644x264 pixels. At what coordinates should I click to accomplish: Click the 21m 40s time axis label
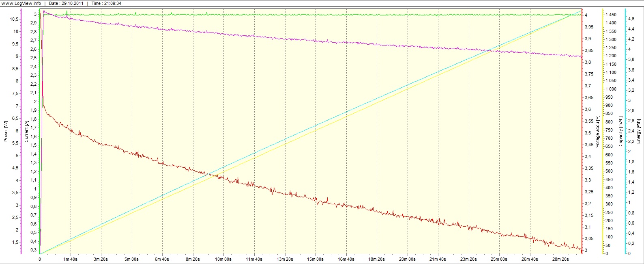click(438, 259)
